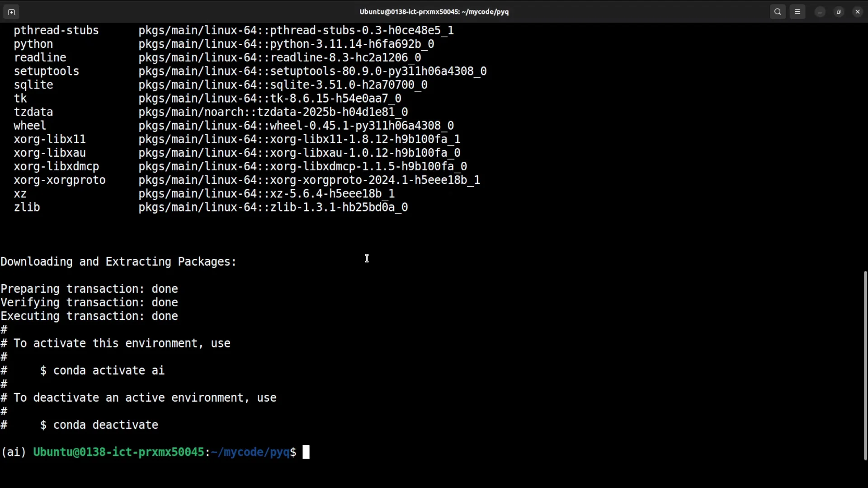
Task: Click the 'conda deactivate' command text
Action: pos(105,425)
